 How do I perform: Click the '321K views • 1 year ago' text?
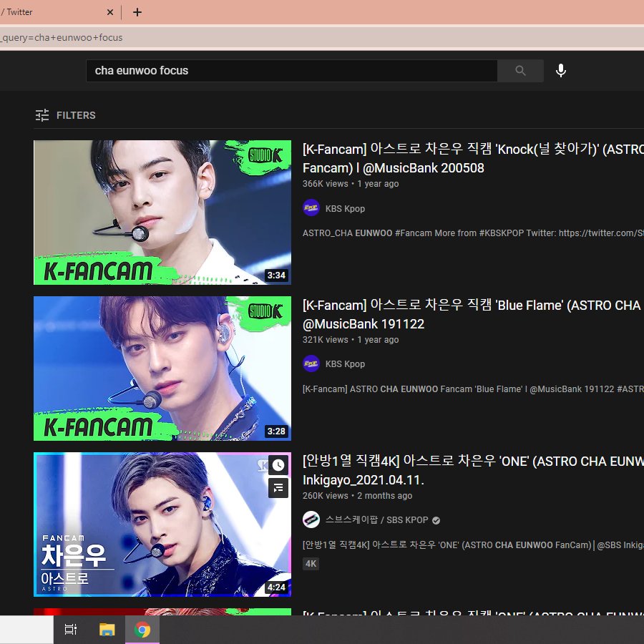pyautogui.click(x=351, y=340)
